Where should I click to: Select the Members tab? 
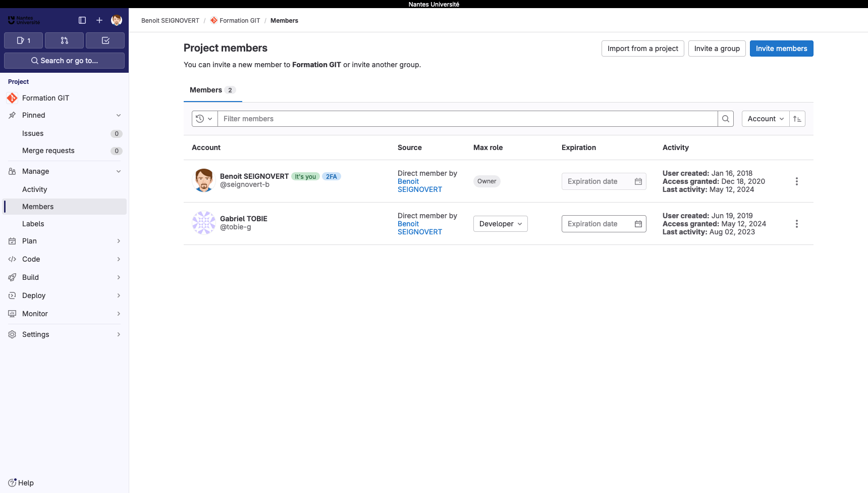212,90
